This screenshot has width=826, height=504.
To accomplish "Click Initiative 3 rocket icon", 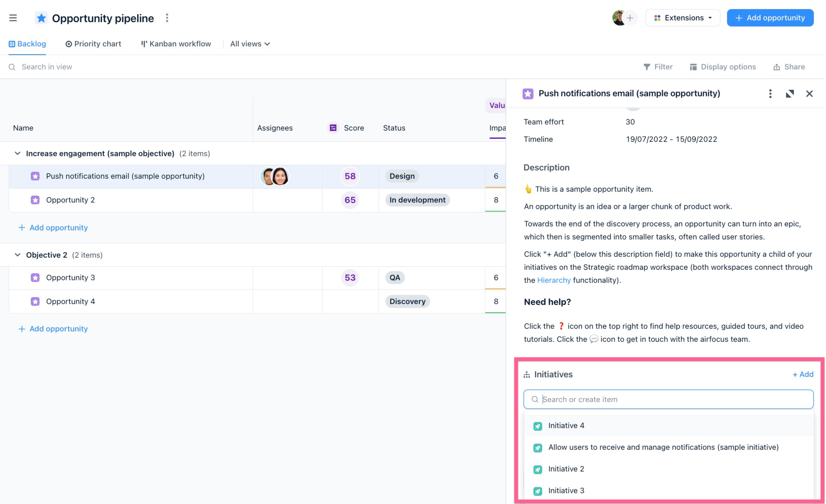I will [538, 491].
